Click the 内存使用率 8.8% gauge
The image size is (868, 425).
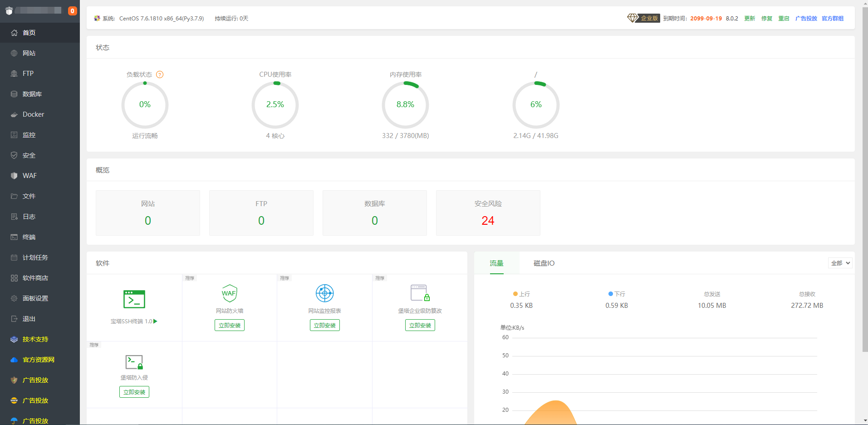pos(405,105)
